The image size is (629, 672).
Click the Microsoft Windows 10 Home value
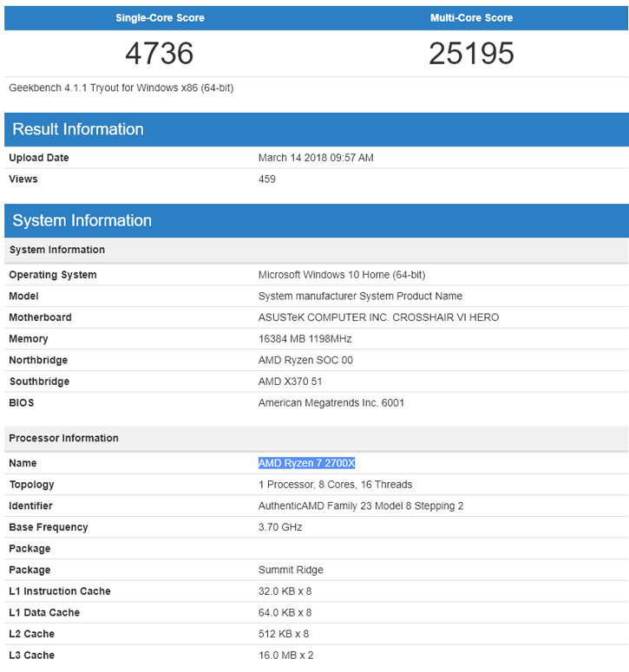coord(342,275)
